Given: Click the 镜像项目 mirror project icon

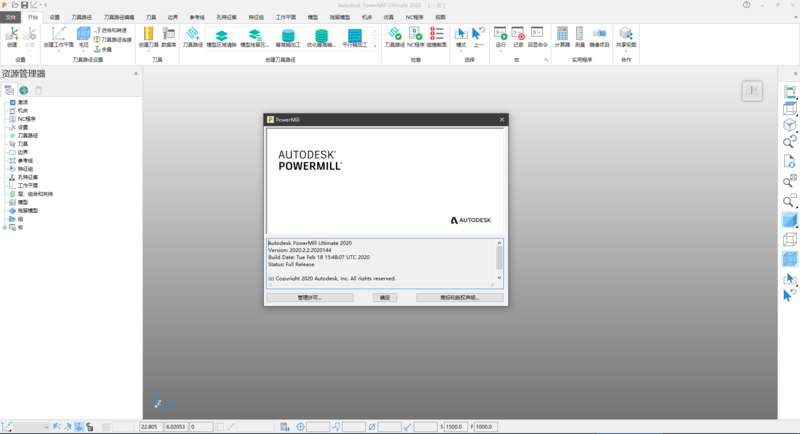Looking at the screenshot, I should tap(599, 35).
